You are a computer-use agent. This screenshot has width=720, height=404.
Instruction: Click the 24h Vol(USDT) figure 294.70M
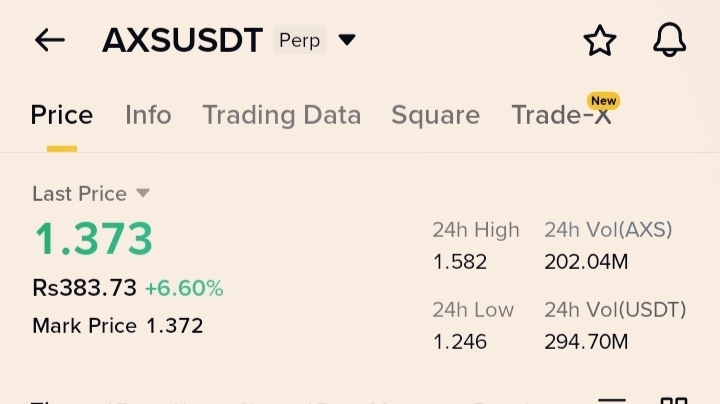(x=586, y=341)
